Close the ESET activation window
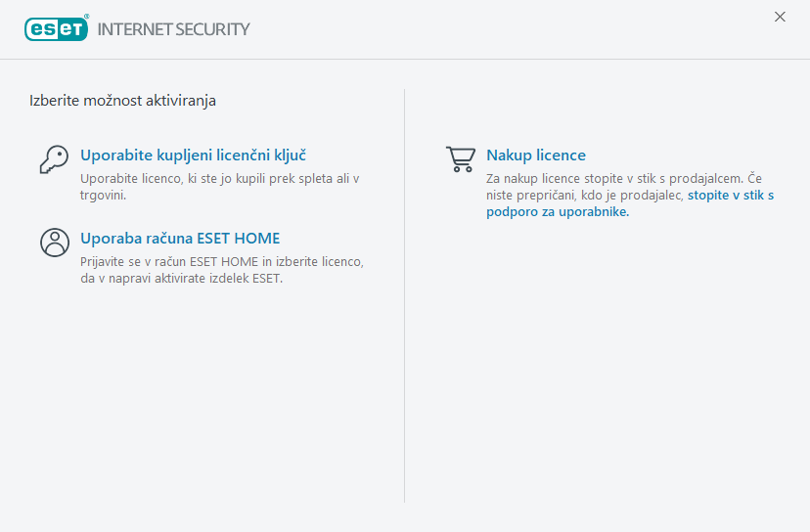The height and width of the screenshot is (532, 810). click(x=780, y=17)
